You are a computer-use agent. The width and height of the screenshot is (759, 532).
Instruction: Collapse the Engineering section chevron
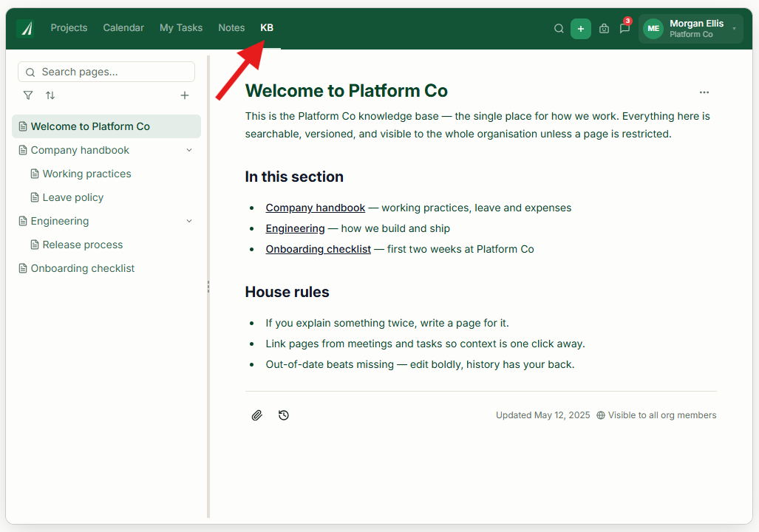pyautogui.click(x=189, y=221)
